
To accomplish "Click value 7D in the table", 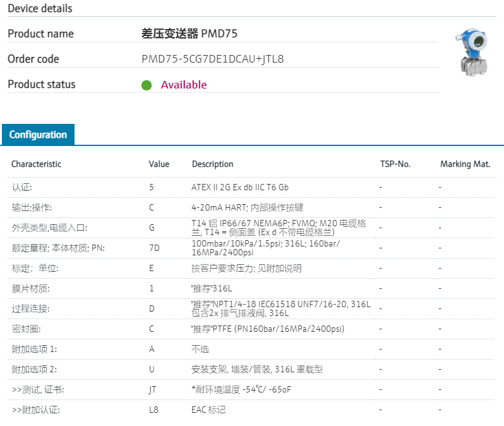I will tap(154, 248).
